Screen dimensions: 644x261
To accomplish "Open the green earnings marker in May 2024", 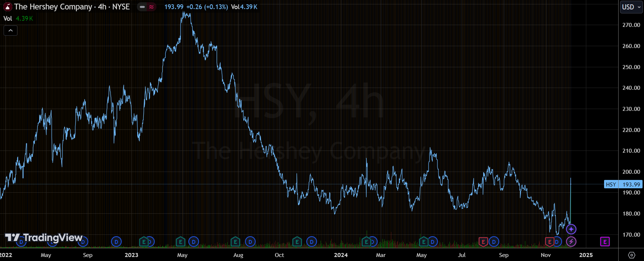I will point(423,241).
